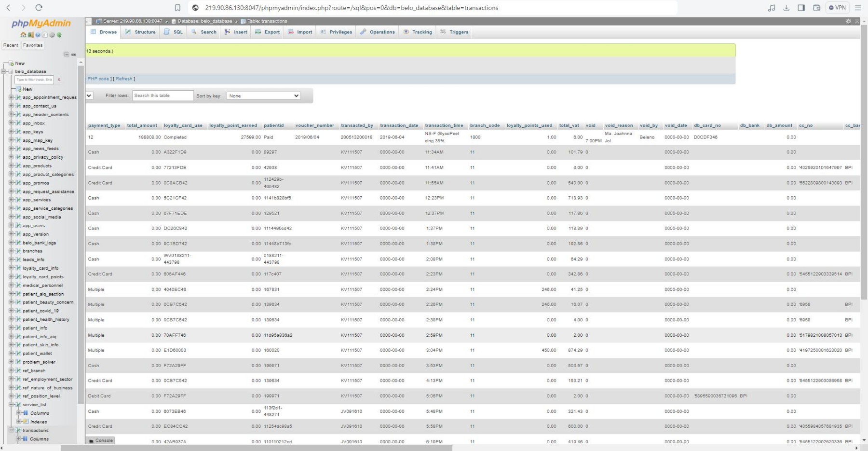Open navigation panel settings gear icon

[x=52, y=35]
